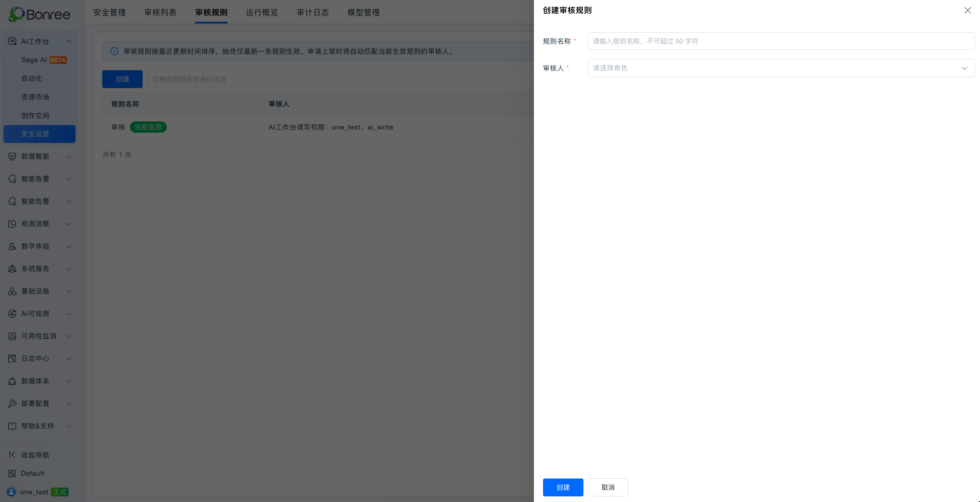Viewport: 980px width, 502px height.
Task: Open the 创作空间 menu item
Action: 40,115
